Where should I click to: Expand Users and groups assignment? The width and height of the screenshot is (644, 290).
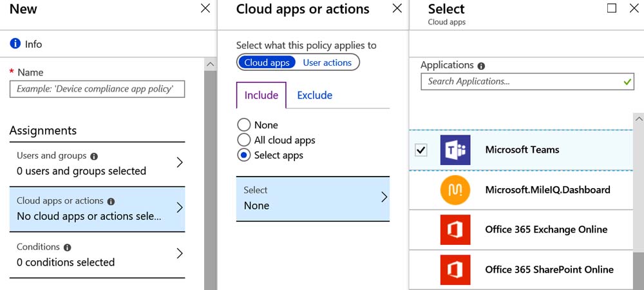coord(97,164)
